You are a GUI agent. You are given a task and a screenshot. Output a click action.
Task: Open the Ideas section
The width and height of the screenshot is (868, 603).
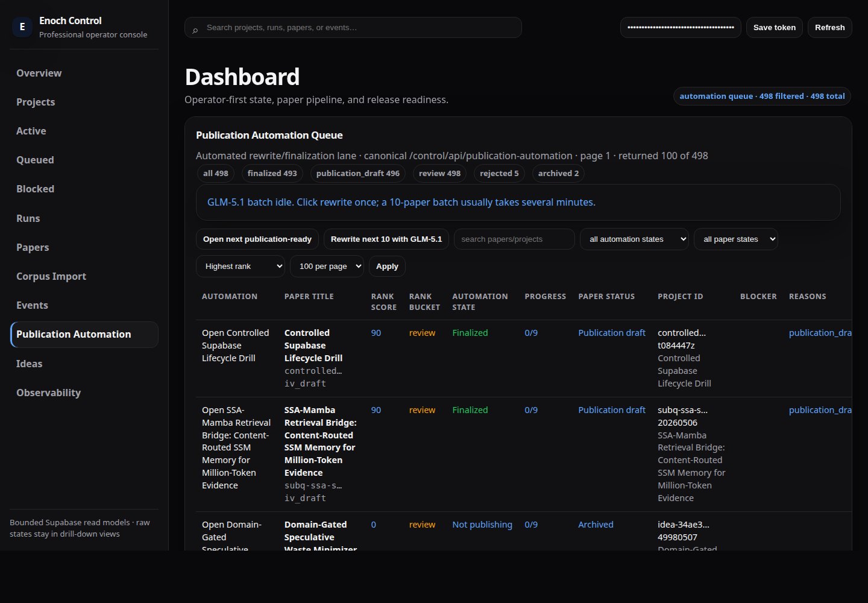pos(84,364)
